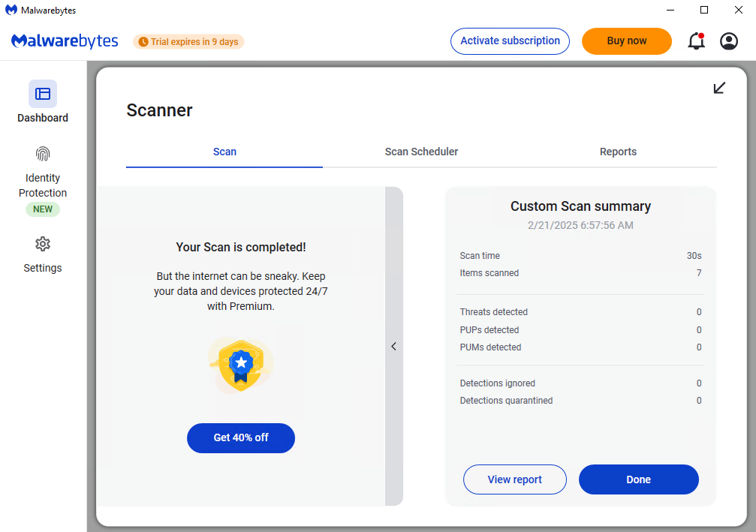Click Done to finish scan summary
This screenshot has height=532, width=756.
tap(638, 479)
